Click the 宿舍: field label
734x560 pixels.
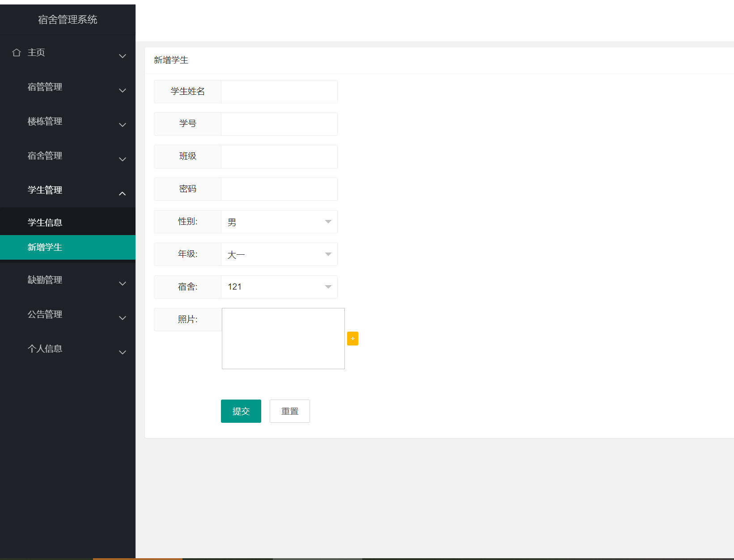188,287
